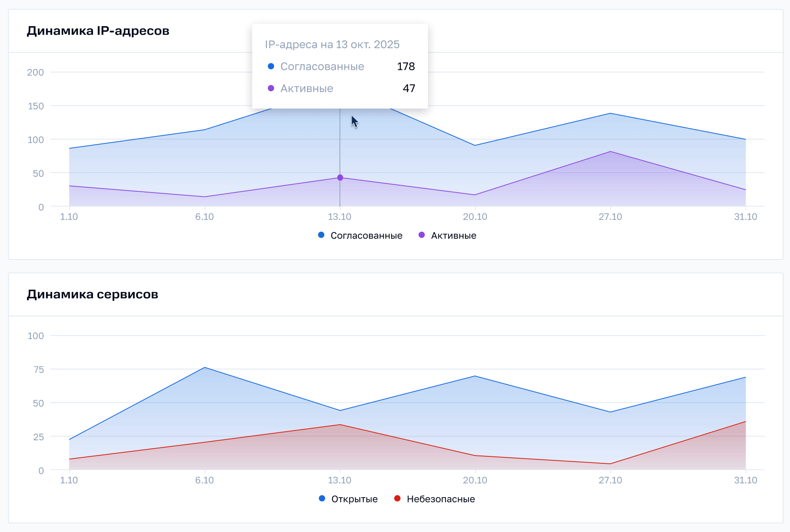Click the purple dot beside Активные in the tooltip

pyautogui.click(x=271, y=88)
